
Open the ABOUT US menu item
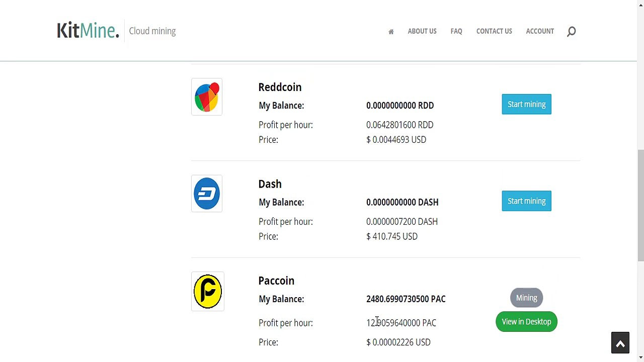[422, 31]
